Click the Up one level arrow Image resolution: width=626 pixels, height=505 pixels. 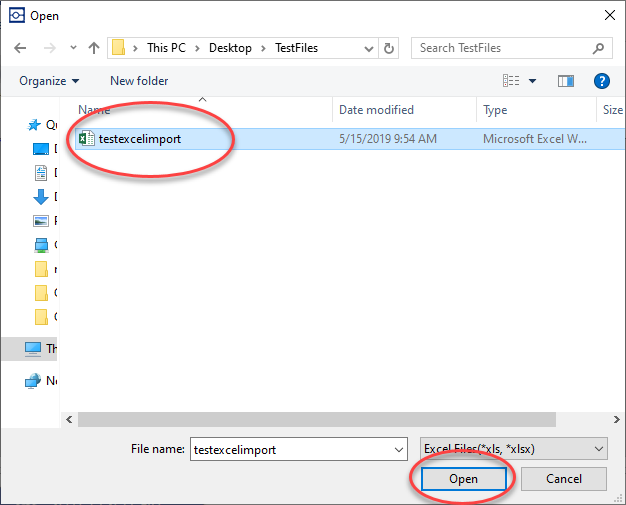point(94,48)
